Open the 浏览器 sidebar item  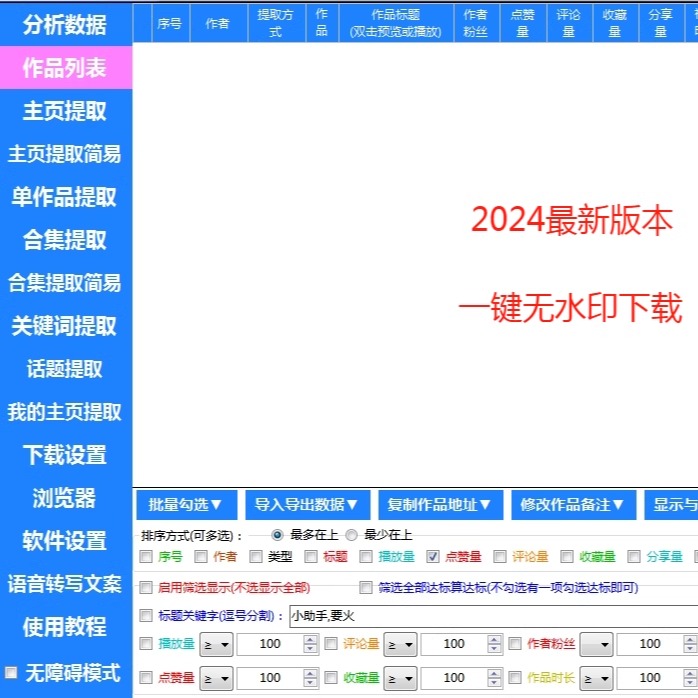tap(65, 498)
